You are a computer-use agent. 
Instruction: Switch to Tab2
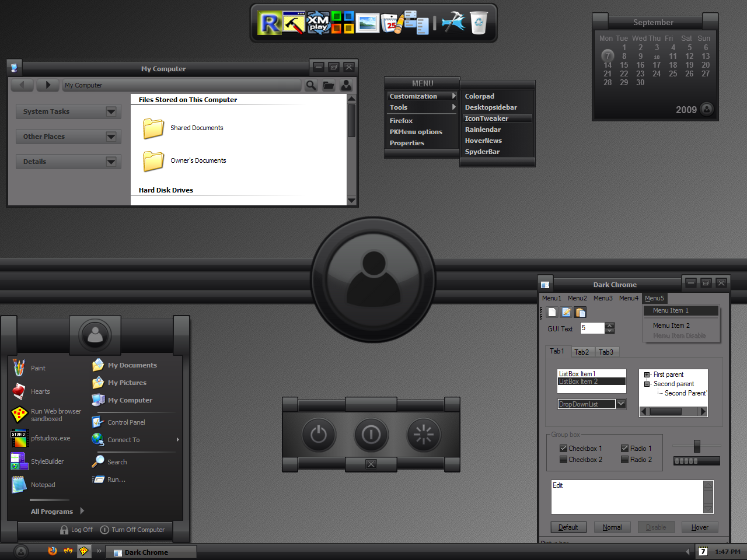[582, 352]
